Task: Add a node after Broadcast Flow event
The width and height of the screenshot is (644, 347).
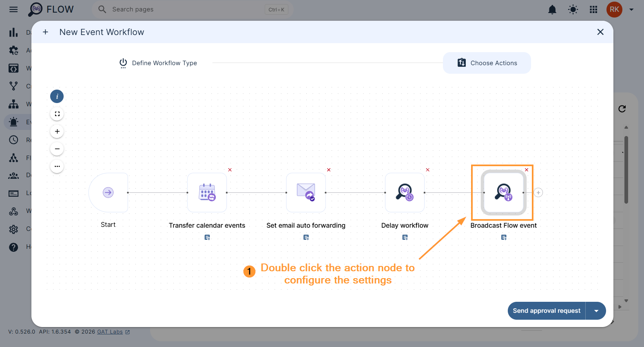Action: [x=538, y=193]
